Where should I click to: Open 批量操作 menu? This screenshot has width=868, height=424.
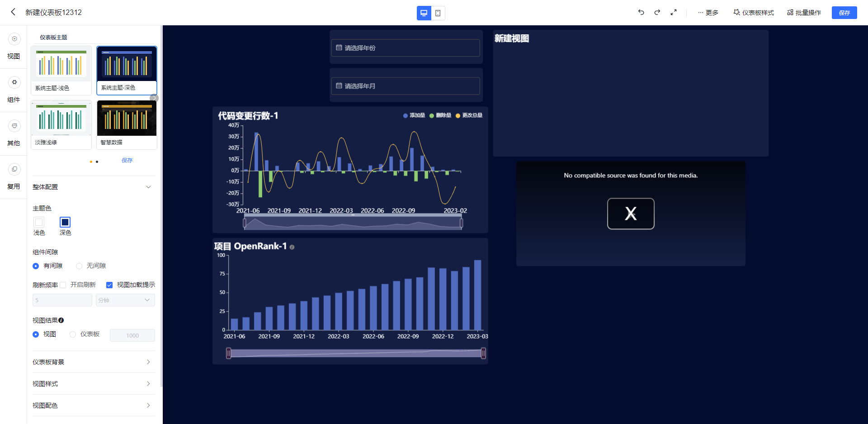(x=804, y=13)
